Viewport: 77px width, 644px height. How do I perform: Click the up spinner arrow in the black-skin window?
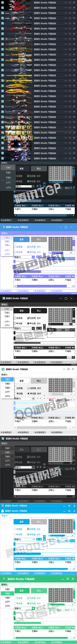[x=44, y=325]
